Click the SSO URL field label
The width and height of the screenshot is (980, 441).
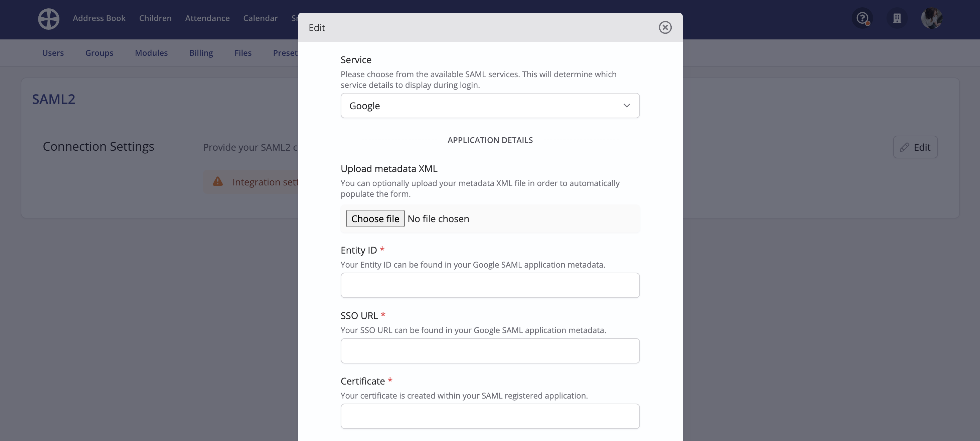click(x=359, y=315)
